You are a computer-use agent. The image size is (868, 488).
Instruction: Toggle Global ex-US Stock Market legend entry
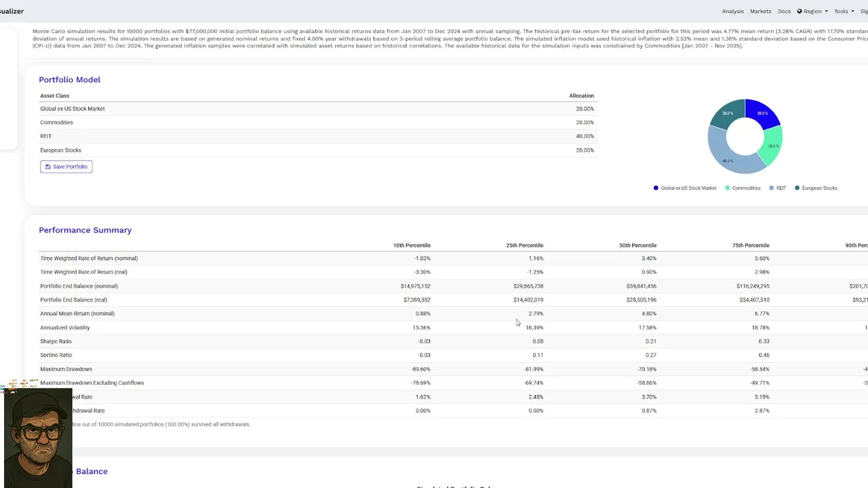tap(685, 188)
